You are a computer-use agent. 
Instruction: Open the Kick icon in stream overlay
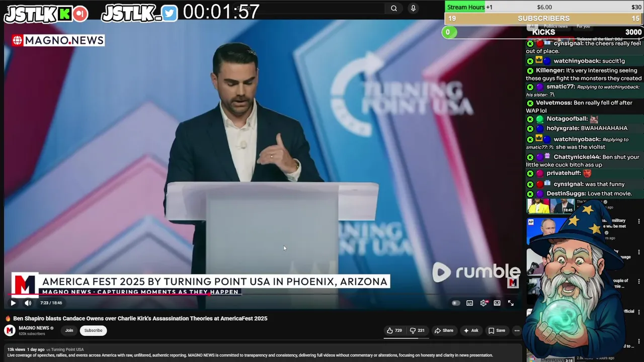click(65, 14)
